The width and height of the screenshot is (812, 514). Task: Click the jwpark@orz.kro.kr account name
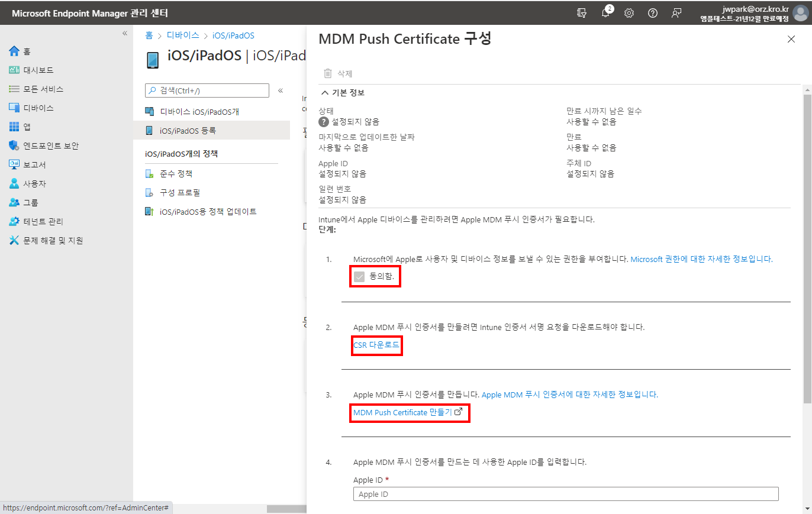pyautogui.click(x=756, y=9)
